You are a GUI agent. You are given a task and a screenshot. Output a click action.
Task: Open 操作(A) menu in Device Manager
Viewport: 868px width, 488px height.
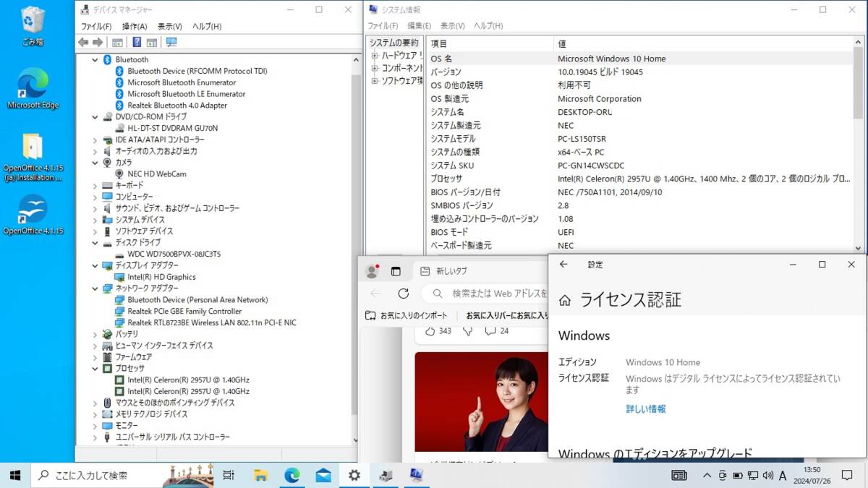point(135,26)
